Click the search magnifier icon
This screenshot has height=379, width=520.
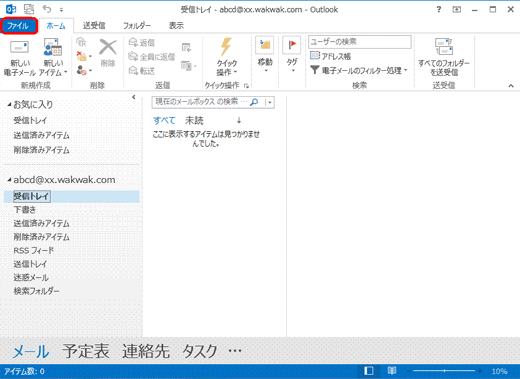point(254,102)
